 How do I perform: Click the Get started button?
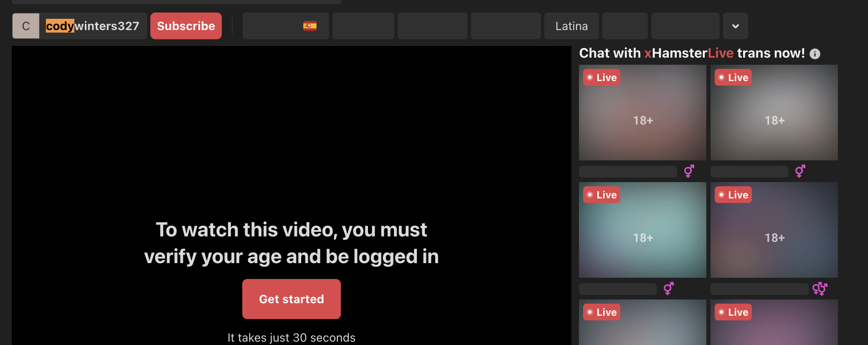[292, 299]
